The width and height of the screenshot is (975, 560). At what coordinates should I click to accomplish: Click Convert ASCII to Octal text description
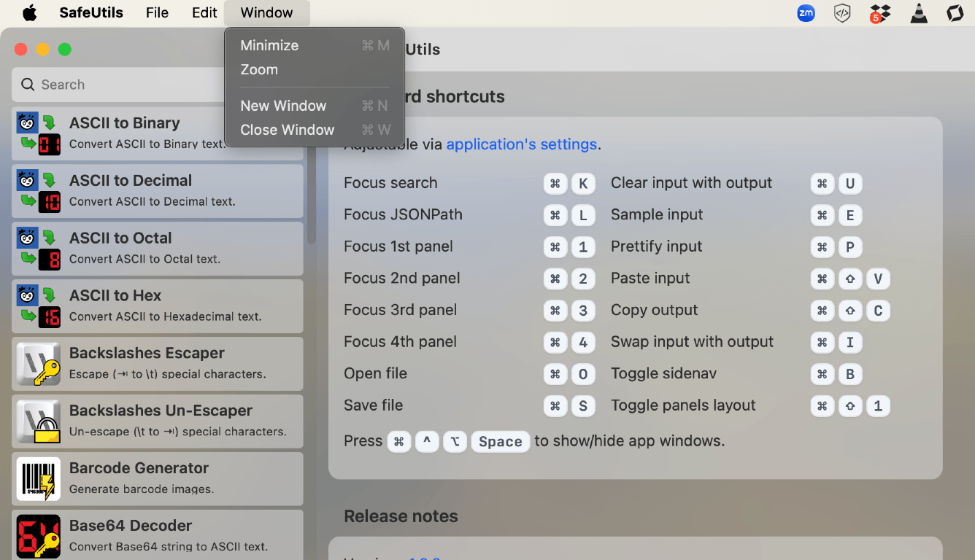144,259
